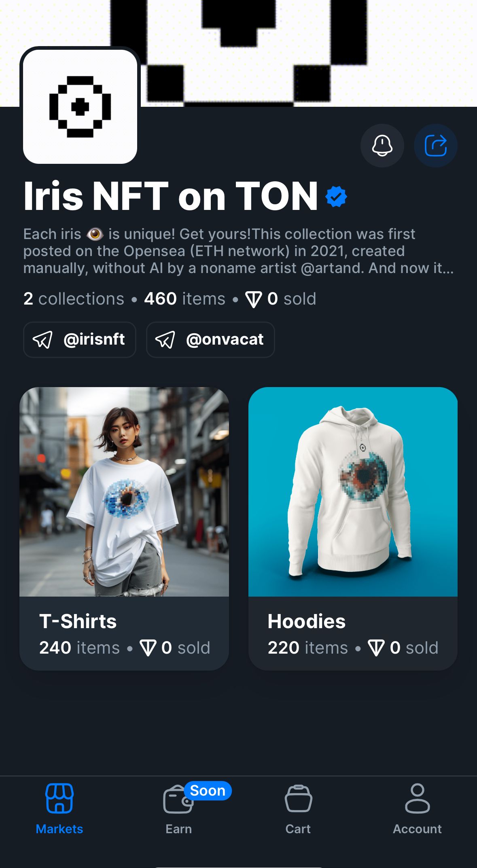This screenshot has width=477, height=868.
Task: Click the Iris NFT on TON heading
Action: coord(171,197)
